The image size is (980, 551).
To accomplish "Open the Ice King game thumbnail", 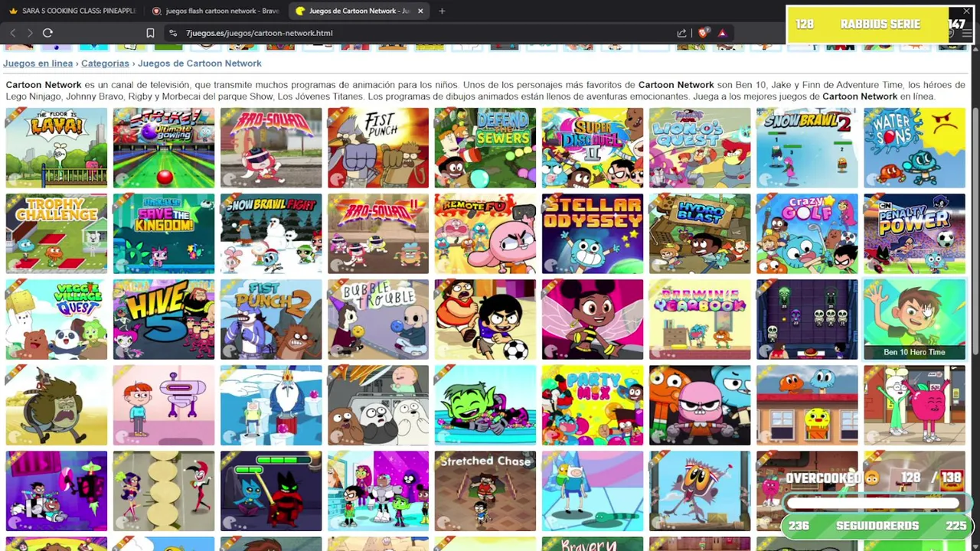I will (x=271, y=405).
